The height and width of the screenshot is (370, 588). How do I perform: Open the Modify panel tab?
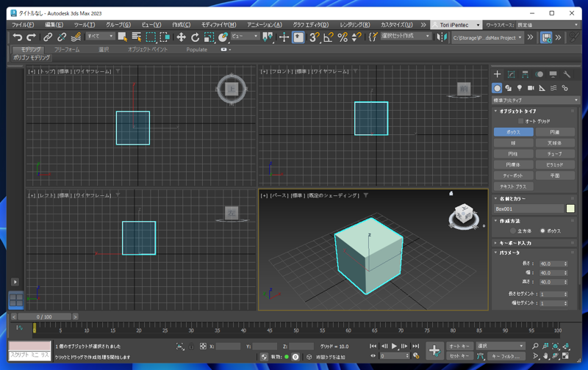point(512,74)
